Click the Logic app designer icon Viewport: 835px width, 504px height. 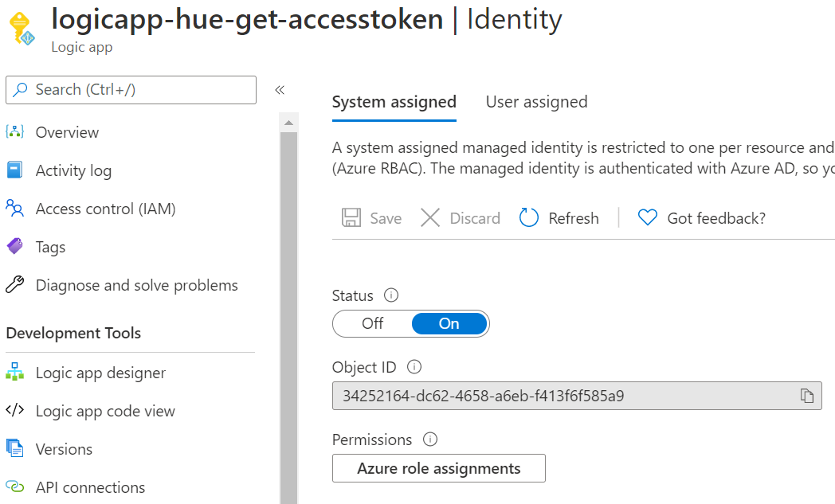coord(15,372)
